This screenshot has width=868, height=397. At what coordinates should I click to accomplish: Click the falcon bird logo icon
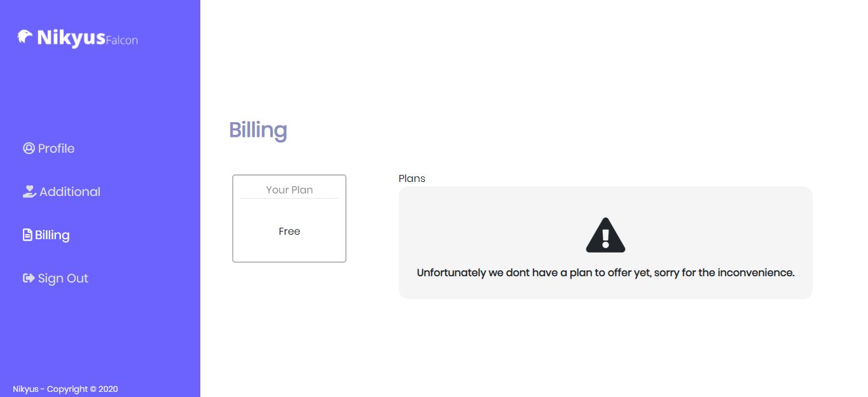pyautogui.click(x=25, y=37)
